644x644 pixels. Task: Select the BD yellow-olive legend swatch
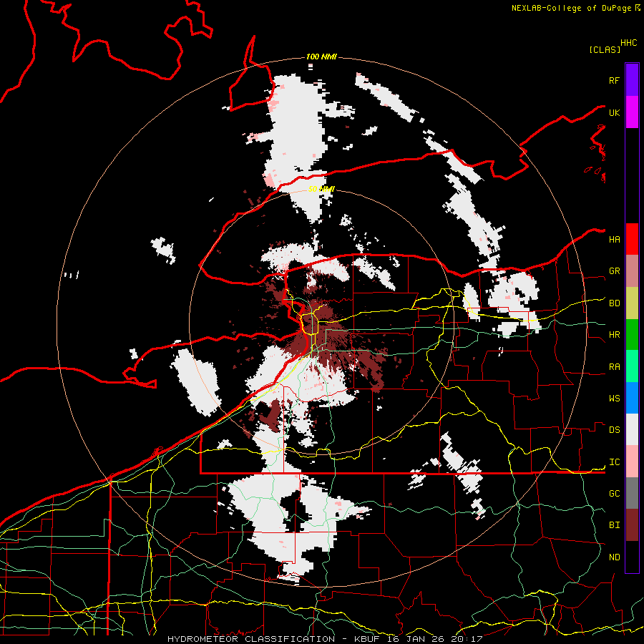(632, 303)
